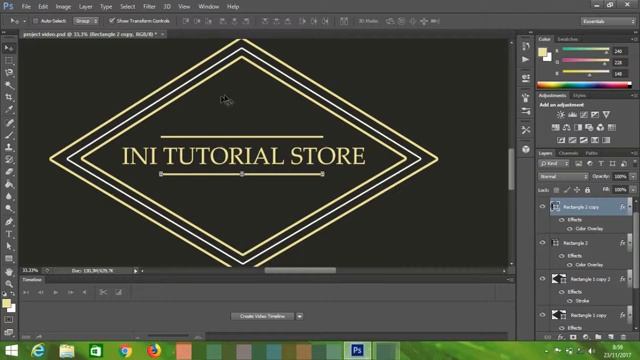This screenshot has width=640, height=360.
Task: Open the File menu
Action: [26, 7]
